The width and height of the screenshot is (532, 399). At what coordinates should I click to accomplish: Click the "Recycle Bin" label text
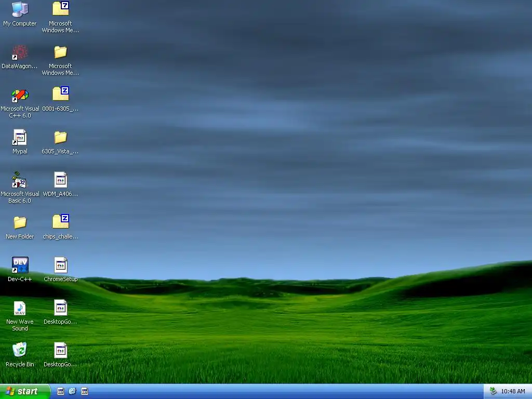[20, 364]
